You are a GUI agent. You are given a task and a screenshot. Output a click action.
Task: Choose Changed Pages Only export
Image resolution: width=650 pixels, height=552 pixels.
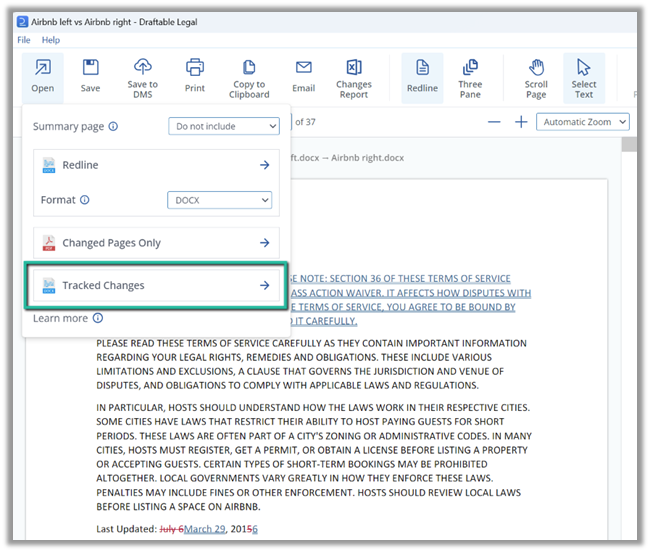156,243
